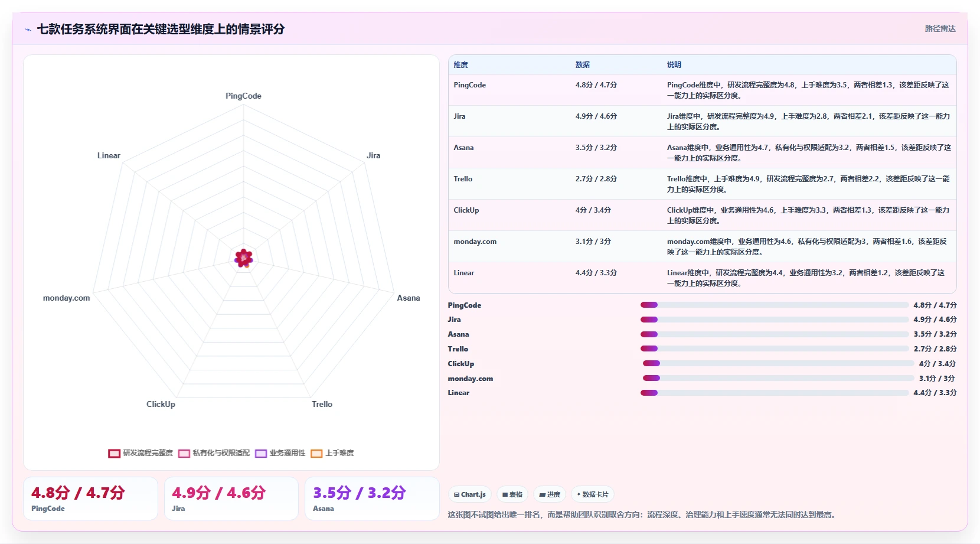Click the 数据 column header
The height and width of the screenshot is (544, 980).
tap(583, 65)
